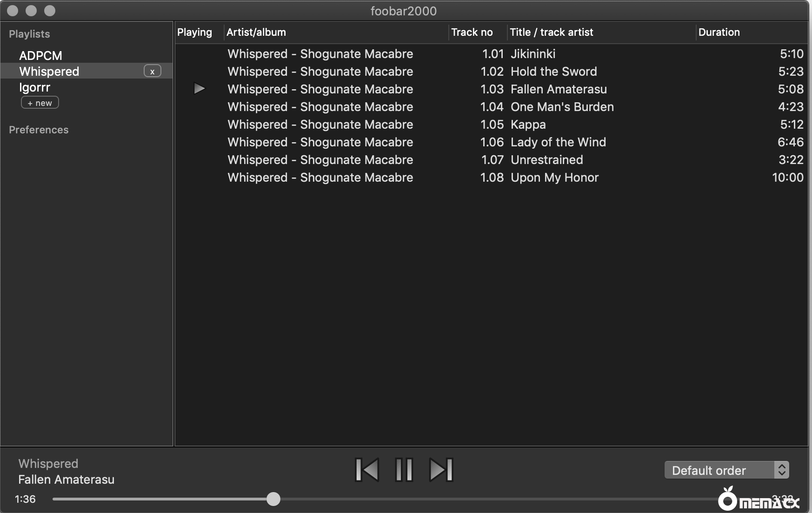Screen dimensions: 812x513
Task: Click the seek bar position knob
Action: (273, 499)
